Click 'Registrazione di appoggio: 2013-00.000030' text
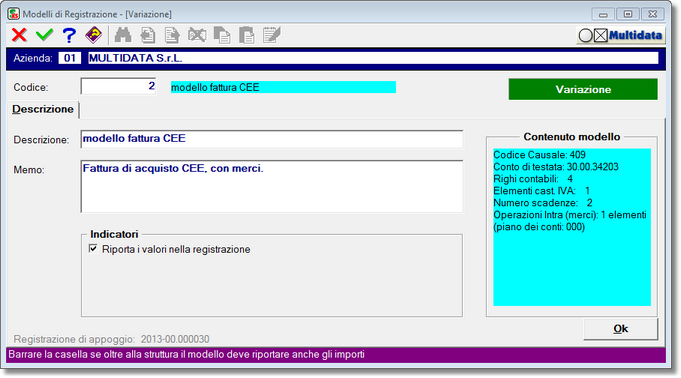The image size is (681, 378). click(111, 339)
